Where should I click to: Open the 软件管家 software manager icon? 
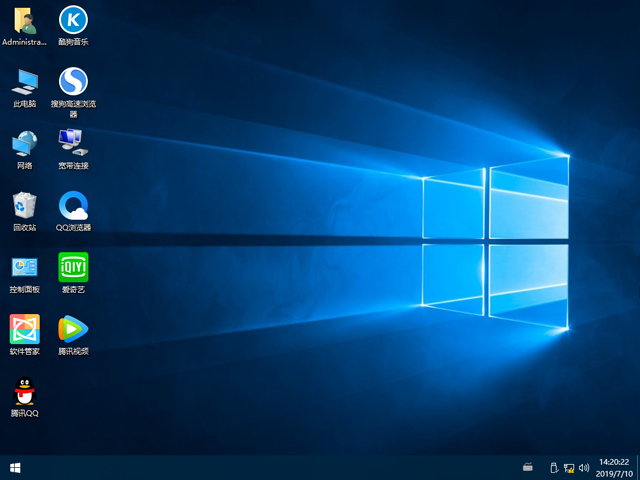tap(25, 335)
